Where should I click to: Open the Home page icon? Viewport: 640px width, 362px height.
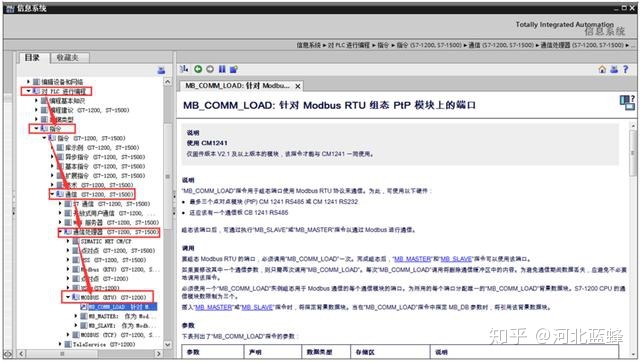[x=602, y=69]
